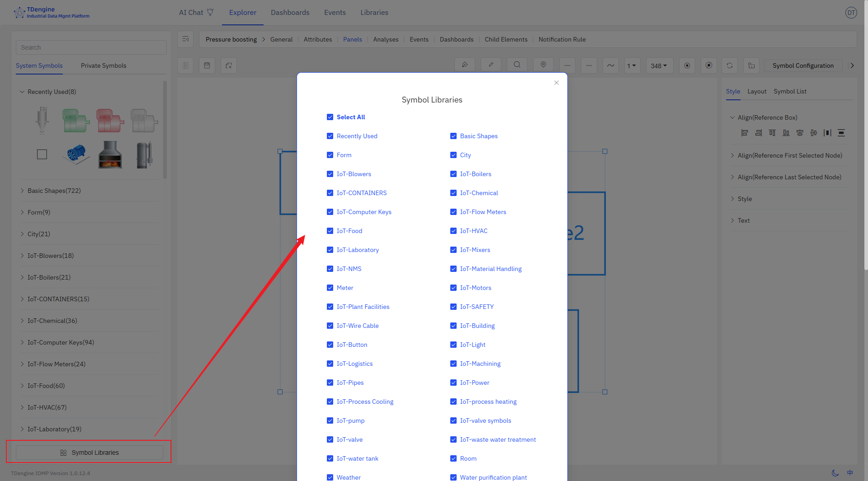Image resolution: width=868 pixels, height=481 pixels.
Task: Click the Symbol Configuration button
Action: click(x=803, y=65)
